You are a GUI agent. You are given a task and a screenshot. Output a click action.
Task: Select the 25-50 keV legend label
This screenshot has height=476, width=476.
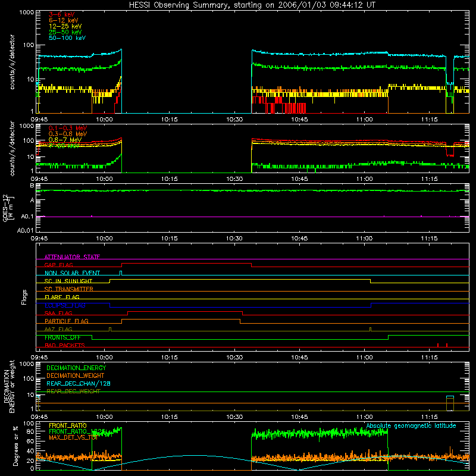pos(65,32)
